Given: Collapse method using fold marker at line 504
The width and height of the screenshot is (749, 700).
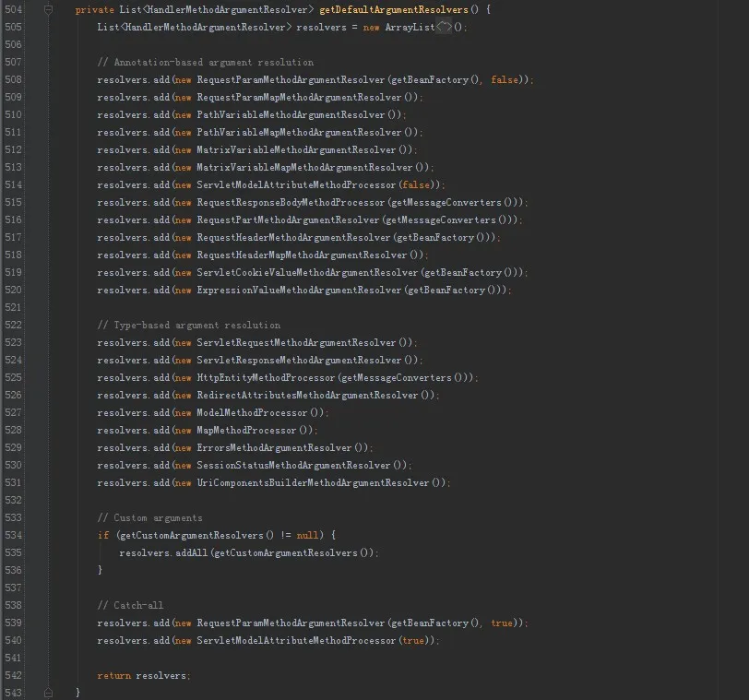Looking at the screenshot, I should pyautogui.click(x=49, y=9).
